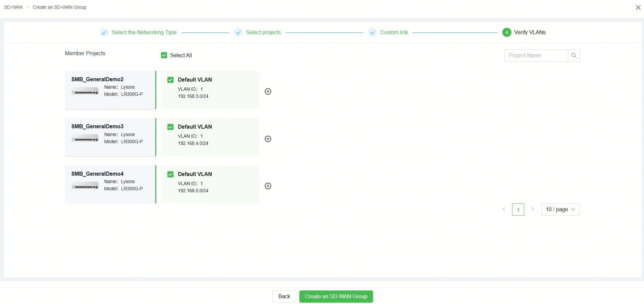This screenshot has width=644, height=304.
Task: Uncheck the Select All checkbox
Action: tap(164, 55)
